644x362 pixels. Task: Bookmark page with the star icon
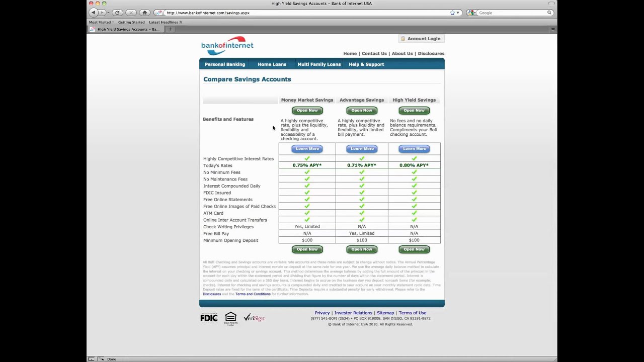(452, 13)
